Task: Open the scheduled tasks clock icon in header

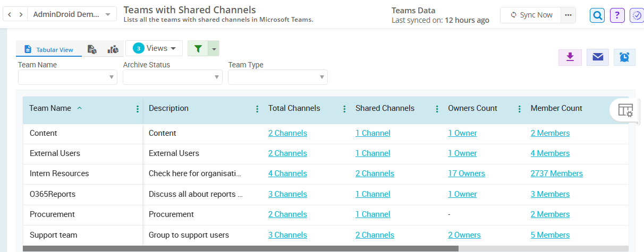Action: [x=637, y=15]
